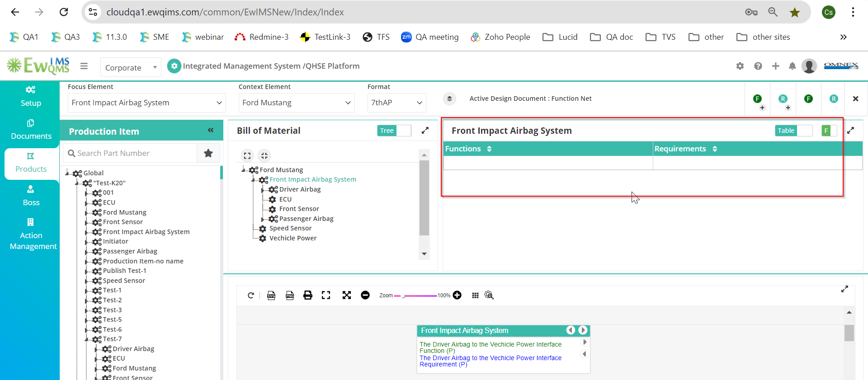
Task: Sort the Functions column
Action: point(489,149)
